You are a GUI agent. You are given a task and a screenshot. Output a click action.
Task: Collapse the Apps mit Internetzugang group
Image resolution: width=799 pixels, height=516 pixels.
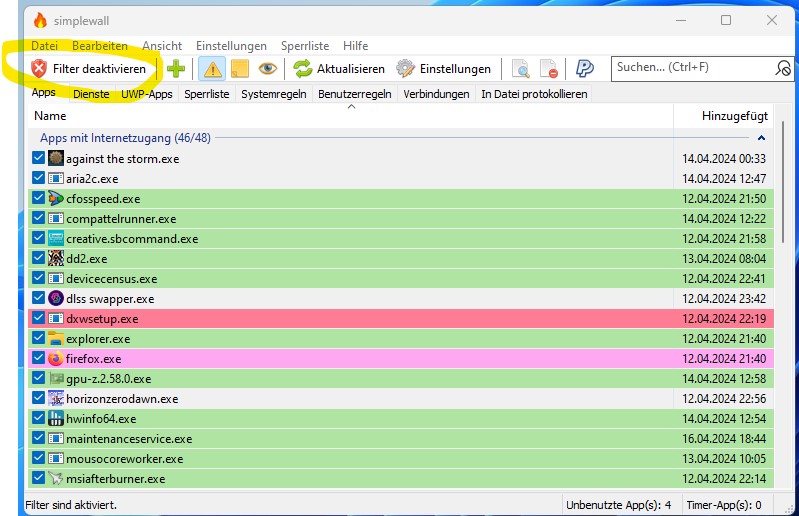tap(761, 138)
